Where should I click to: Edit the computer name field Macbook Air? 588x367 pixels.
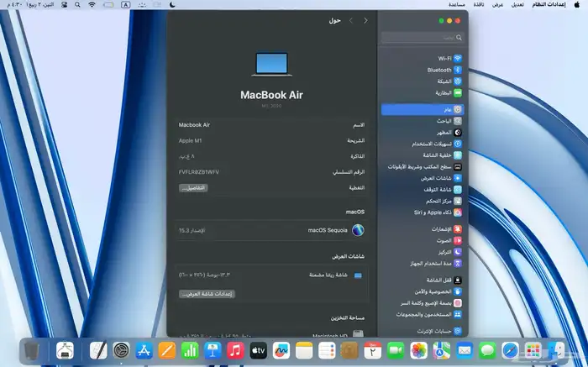point(194,125)
